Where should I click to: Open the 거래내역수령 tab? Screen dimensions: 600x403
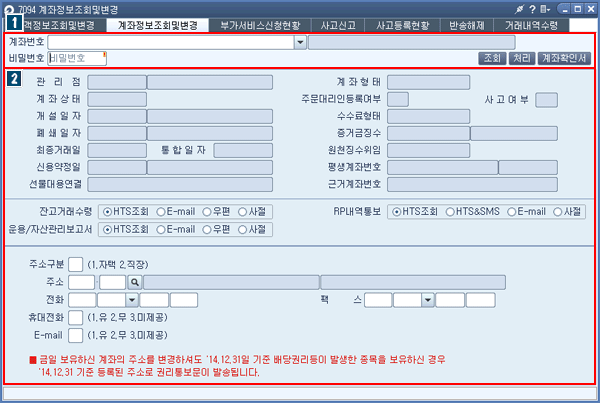531,25
